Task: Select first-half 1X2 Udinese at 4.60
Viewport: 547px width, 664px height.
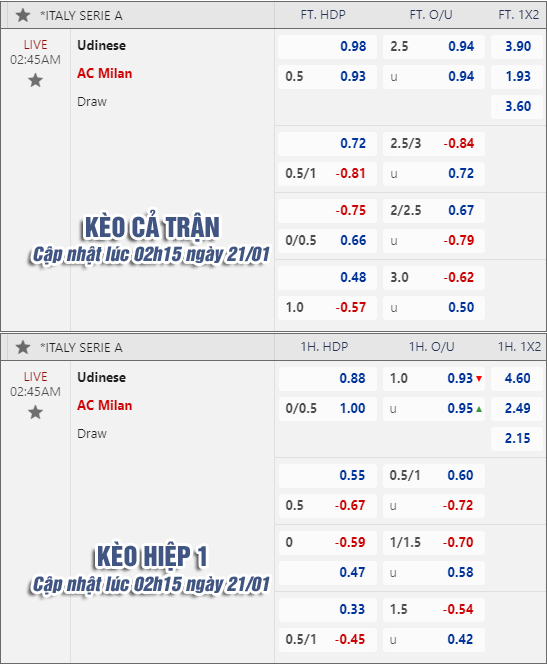Action: click(x=517, y=378)
